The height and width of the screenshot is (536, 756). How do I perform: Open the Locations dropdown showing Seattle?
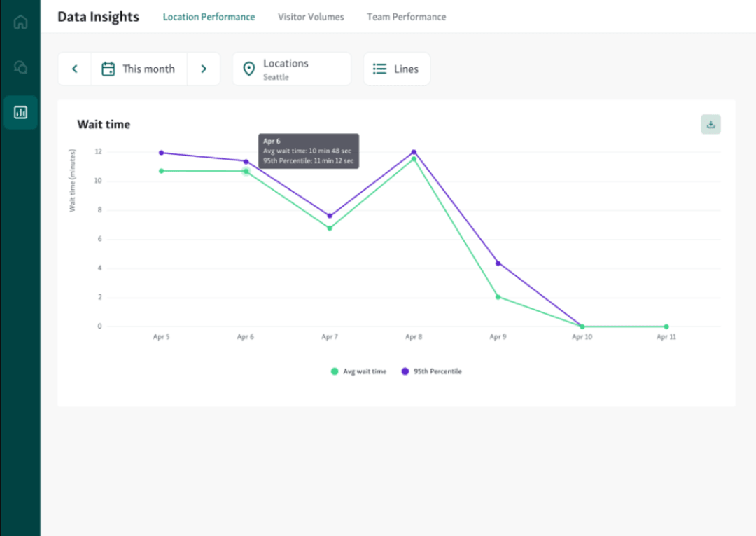click(291, 69)
